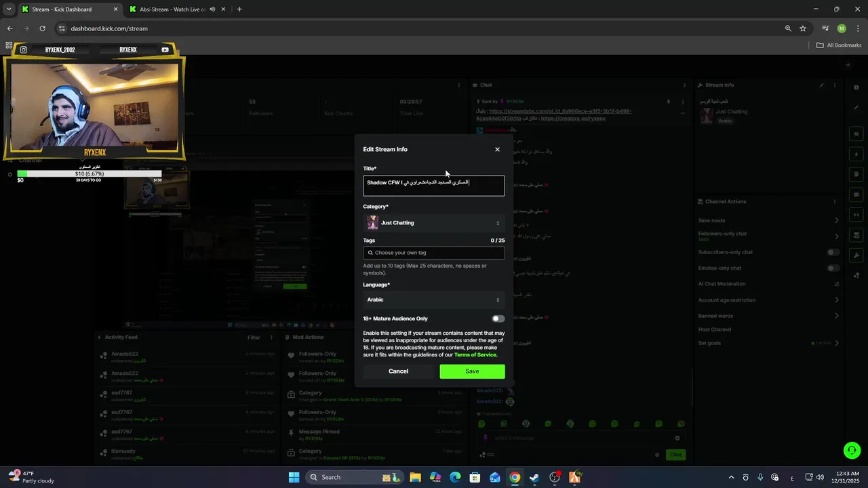Image resolution: width=868 pixels, height=488 pixels.
Task: Open the Chrome three-dot menu
Action: point(858,28)
